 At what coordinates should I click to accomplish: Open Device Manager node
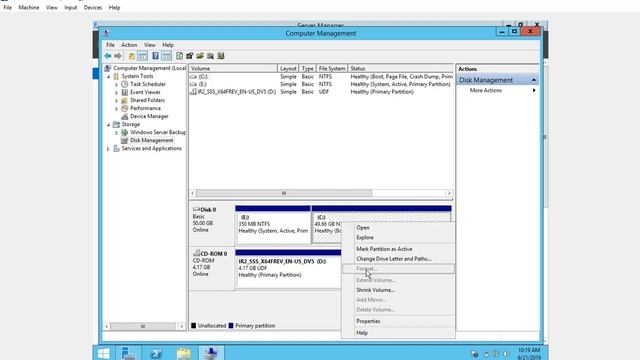click(149, 116)
